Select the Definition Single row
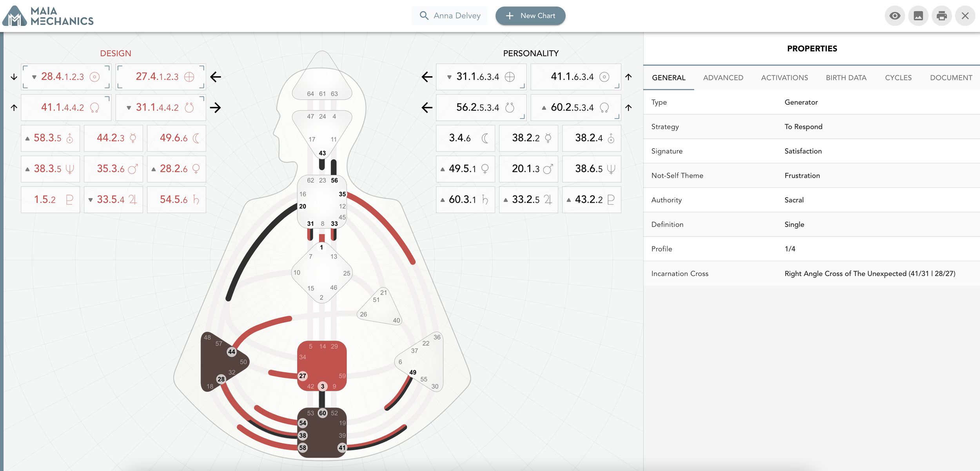Viewport: 980px width, 471px height. (x=812, y=224)
